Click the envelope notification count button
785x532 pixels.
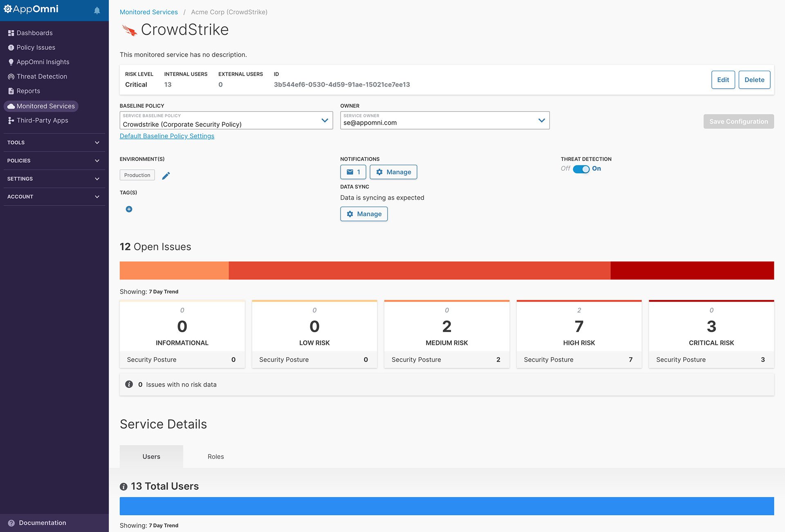click(353, 172)
